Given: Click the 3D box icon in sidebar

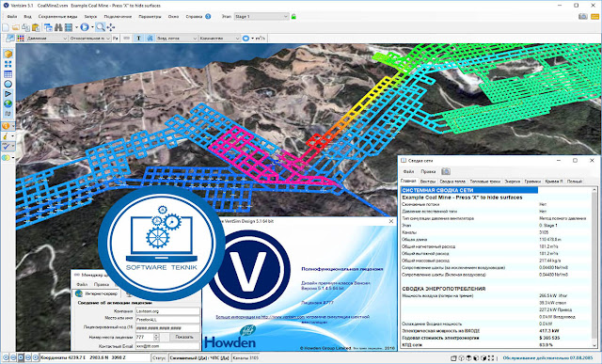Looking at the screenshot, I should click(8, 55).
